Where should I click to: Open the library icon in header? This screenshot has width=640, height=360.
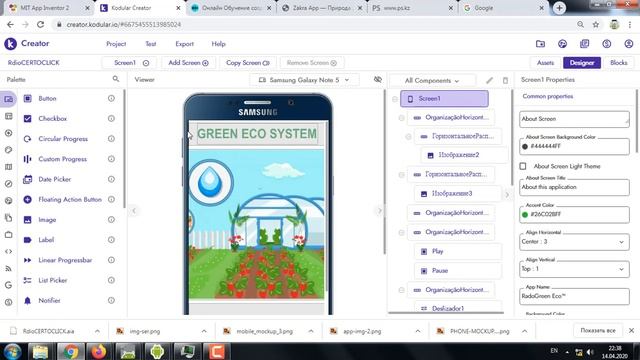click(x=584, y=44)
